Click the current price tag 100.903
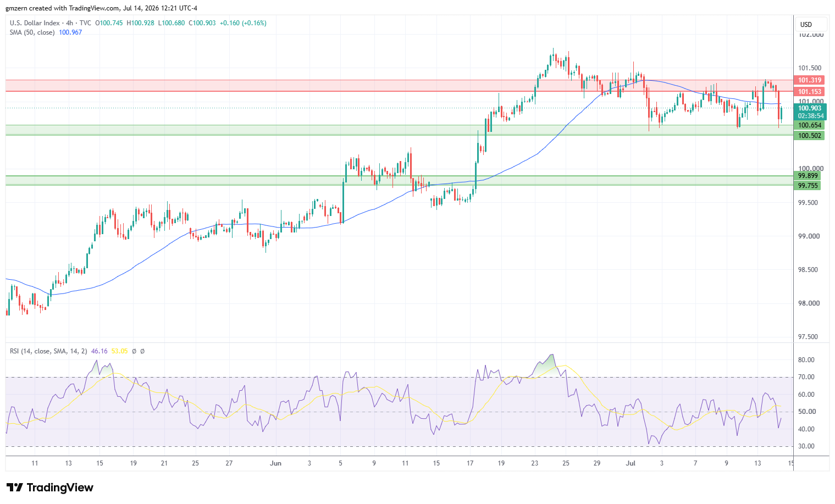The image size is (835, 504). pyautogui.click(x=810, y=108)
